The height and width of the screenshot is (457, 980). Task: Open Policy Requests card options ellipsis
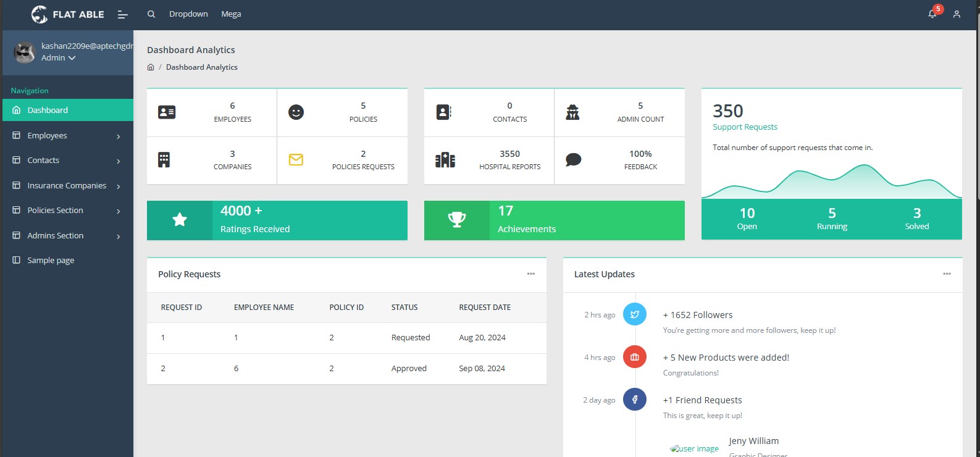531,274
